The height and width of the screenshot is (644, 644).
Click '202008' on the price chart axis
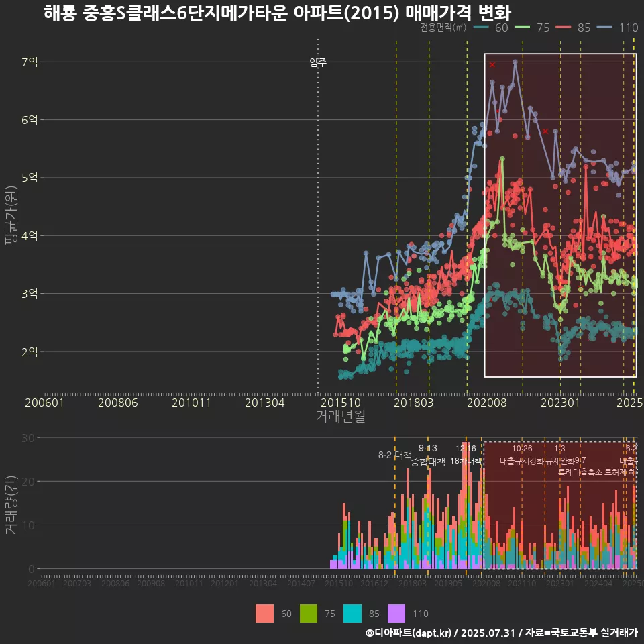coord(487,402)
